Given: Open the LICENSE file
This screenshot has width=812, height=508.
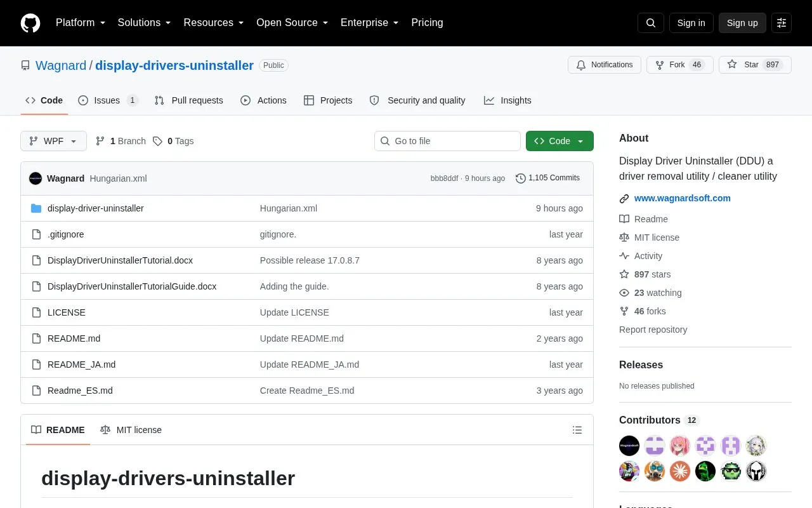Looking at the screenshot, I should point(67,312).
